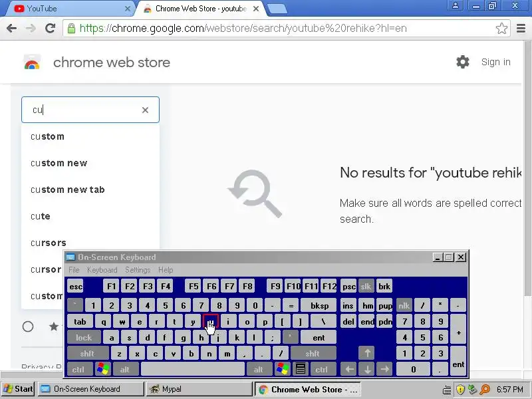
Task: Click the pup page up key
Action: coord(385,305)
